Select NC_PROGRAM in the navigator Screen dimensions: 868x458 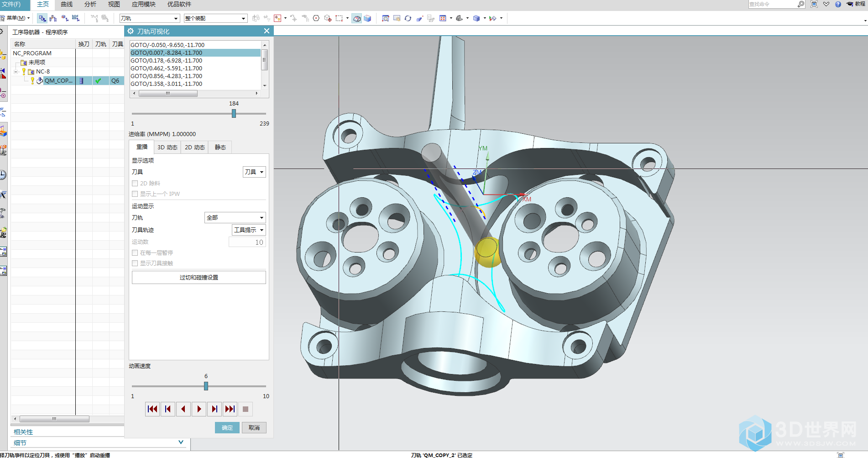(x=32, y=53)
